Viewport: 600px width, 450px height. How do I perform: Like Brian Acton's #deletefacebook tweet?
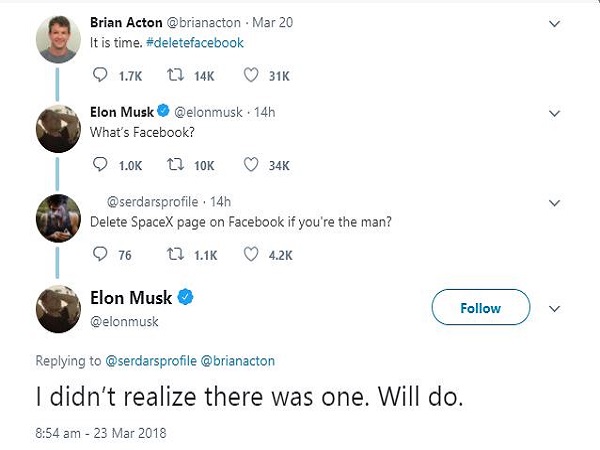click(251, 75)
